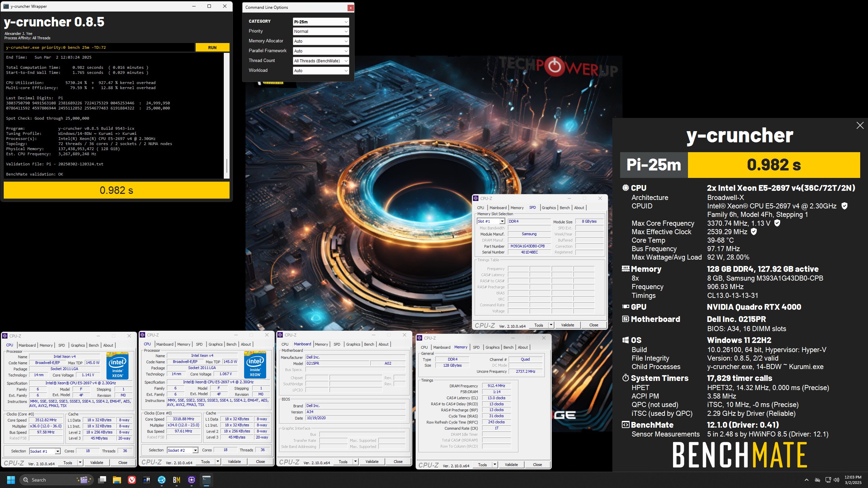
Task: Switch to the terminal-style y-cruncher taskbar icon
Action: [206, 480]
